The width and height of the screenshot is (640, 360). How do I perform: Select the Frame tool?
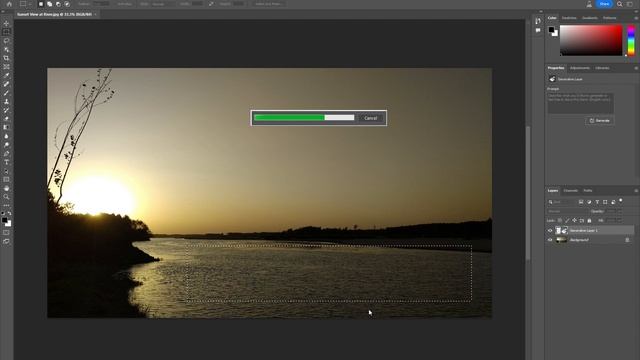[x=6, y=67]
